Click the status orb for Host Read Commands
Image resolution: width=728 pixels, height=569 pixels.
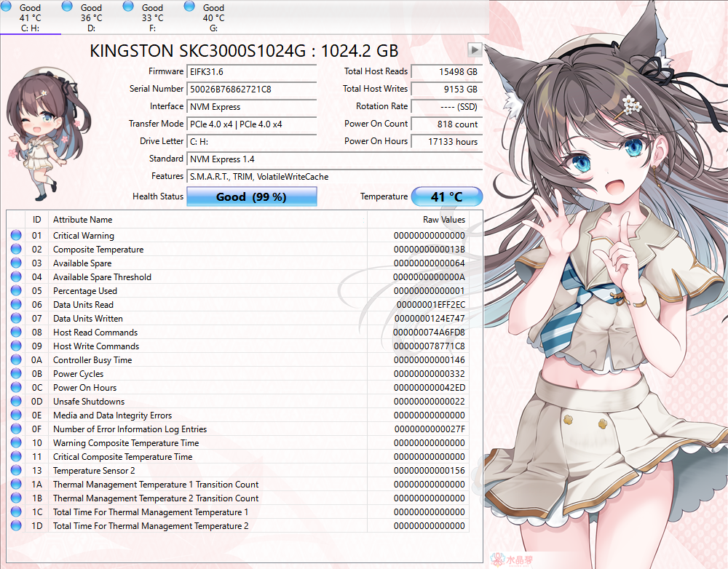pos(16,333)
